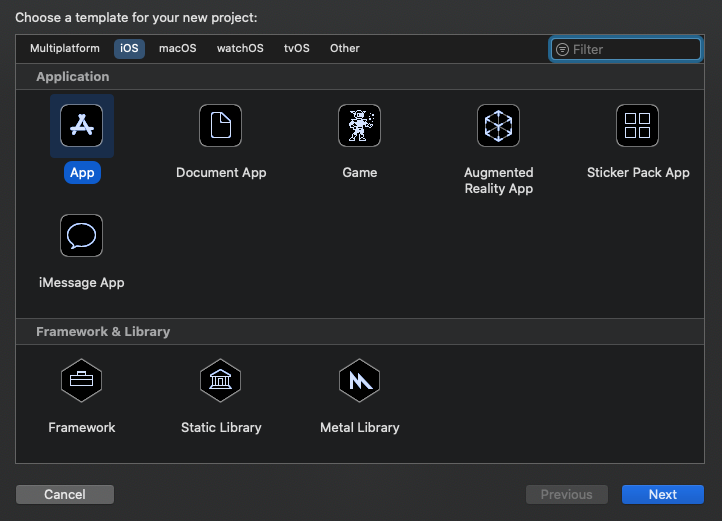
Task: Select the Static Library building icon
Action: (221, 380)
